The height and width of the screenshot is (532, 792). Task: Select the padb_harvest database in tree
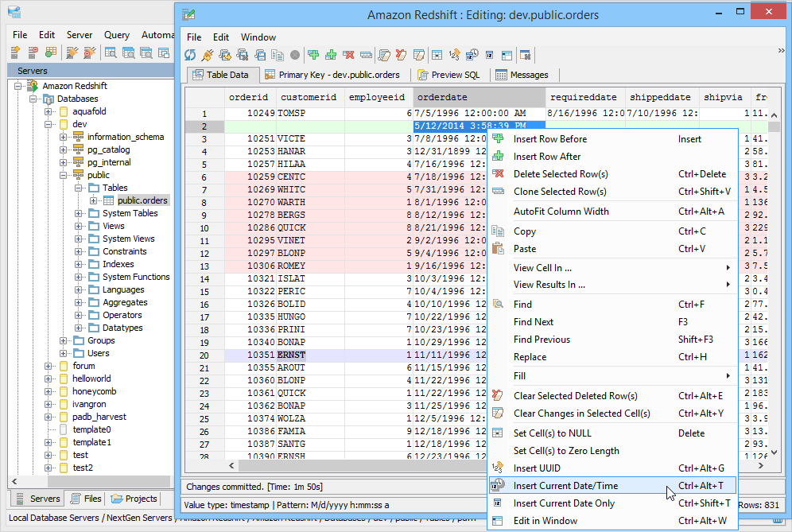[99, 417]
